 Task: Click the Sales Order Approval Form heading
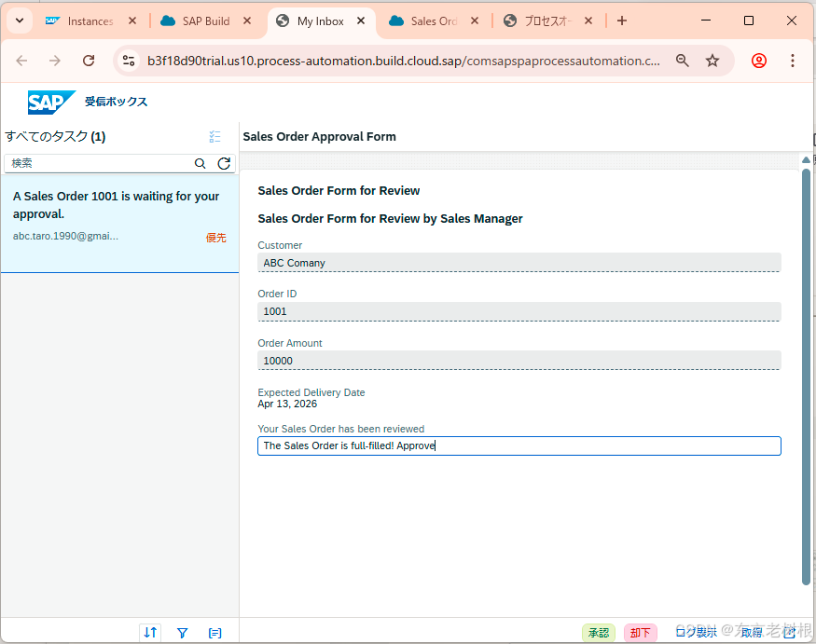click(319, 137)
